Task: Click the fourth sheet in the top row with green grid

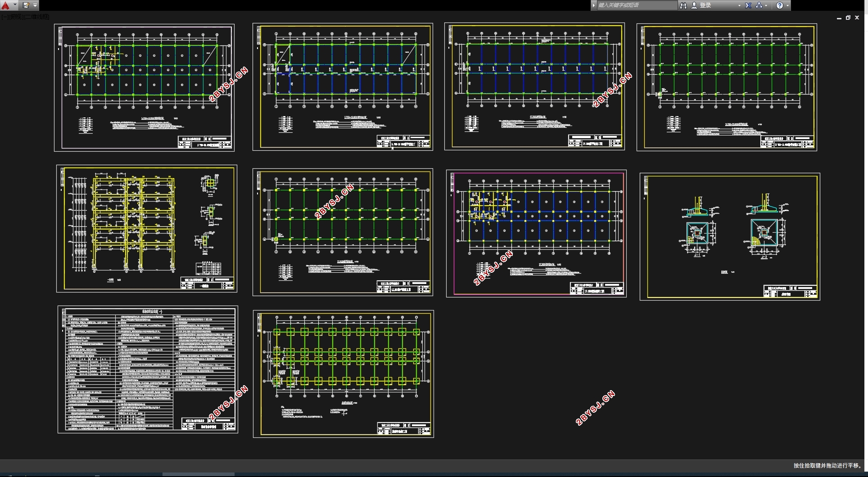Action: click(727, 87)
